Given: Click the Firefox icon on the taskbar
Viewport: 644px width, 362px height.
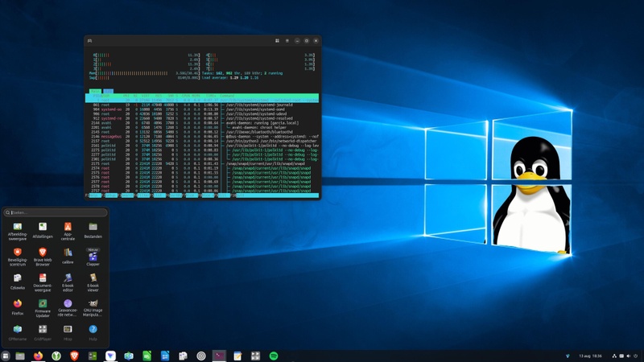Looking at the screenshot, I should [x=38, y=356].
